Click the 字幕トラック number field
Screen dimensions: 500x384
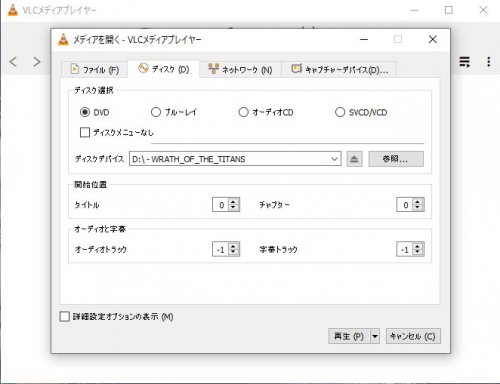click(x=405, y=249)
